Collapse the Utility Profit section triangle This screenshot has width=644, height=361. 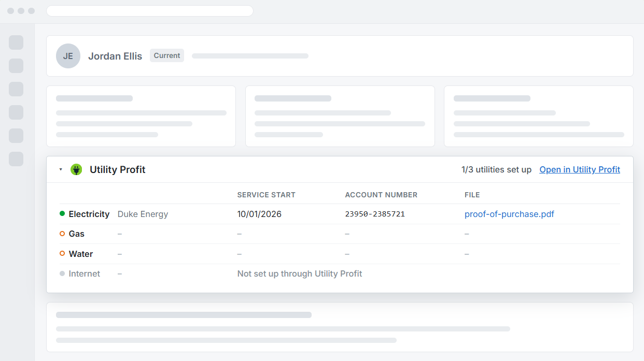(x=61, y=170)
